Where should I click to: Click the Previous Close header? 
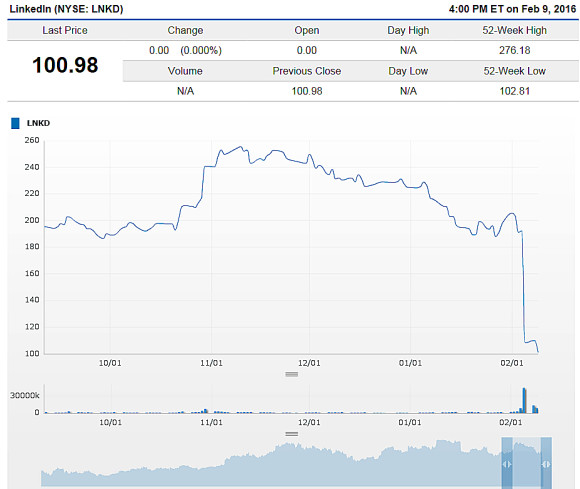[x=307, y=71]
